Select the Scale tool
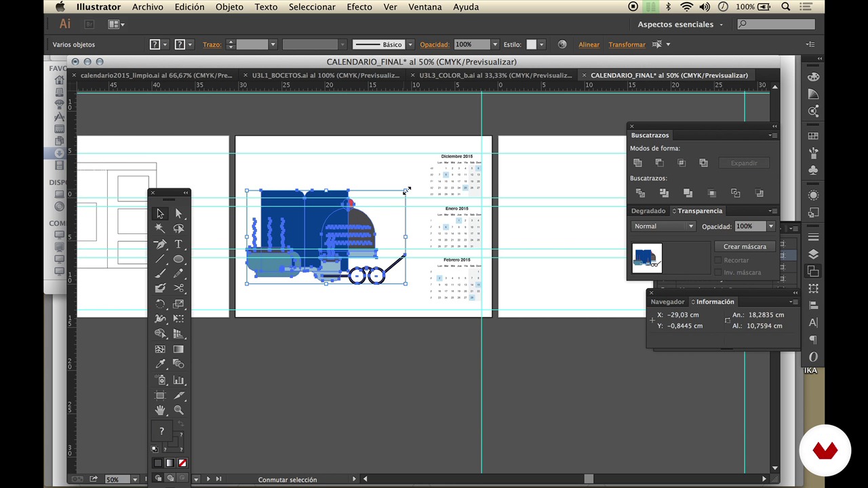This screenshot has height=488, width=868. point(178,304)
